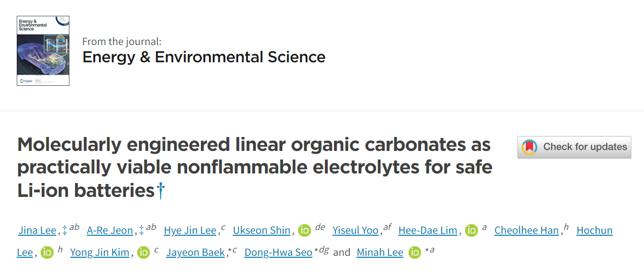Open Energy & Environmental Science journal link

204,57
